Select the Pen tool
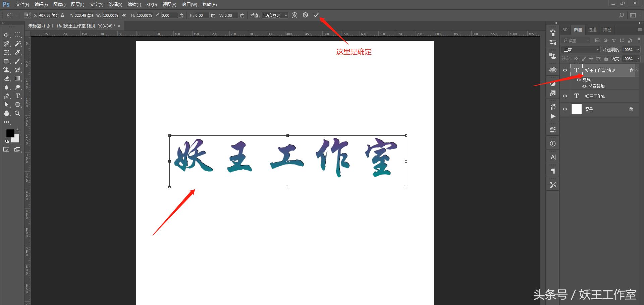This screenshot has width=644, height=305. 6,96
